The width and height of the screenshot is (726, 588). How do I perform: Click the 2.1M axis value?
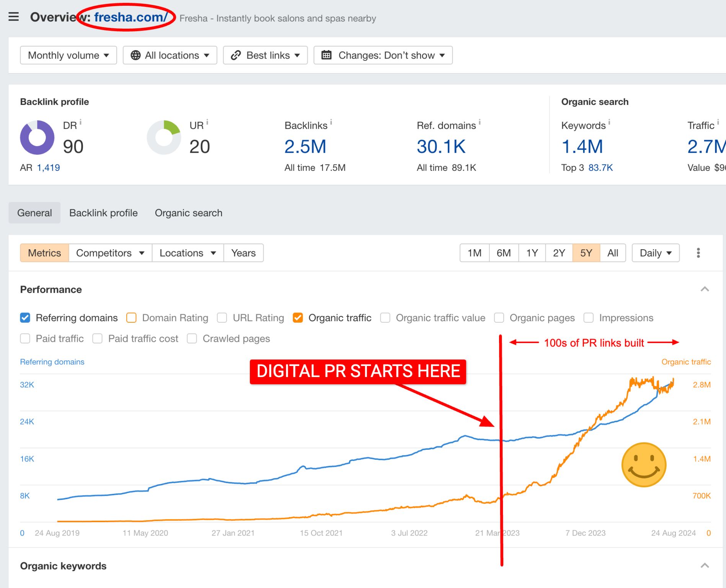[702, 421]
